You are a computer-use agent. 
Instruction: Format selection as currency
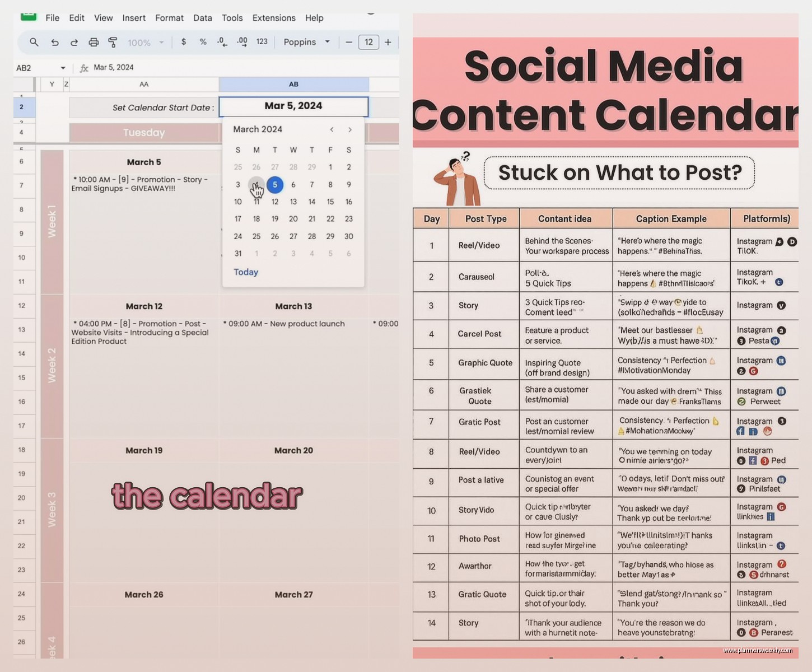(184, 42)
